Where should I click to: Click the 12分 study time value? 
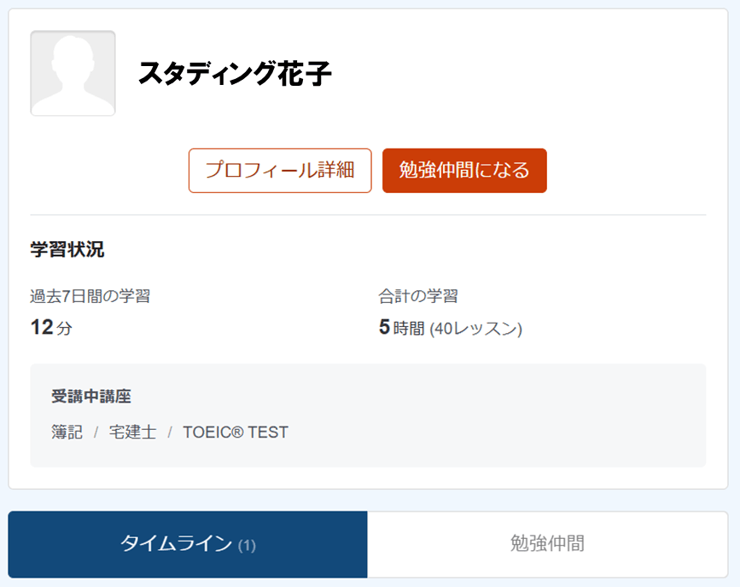(51, 327)
